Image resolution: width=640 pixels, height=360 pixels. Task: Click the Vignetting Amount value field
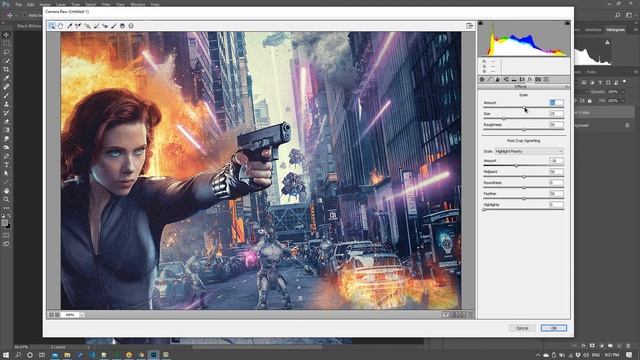[556, 161]
